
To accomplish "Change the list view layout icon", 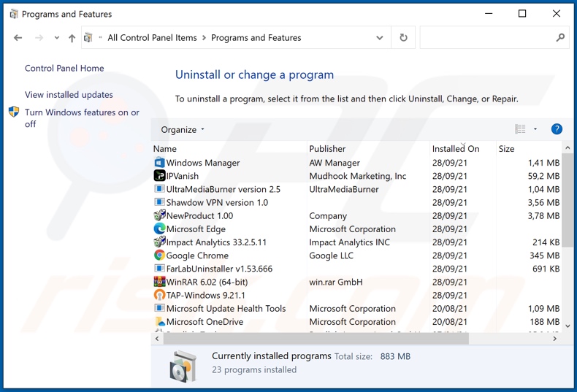I will tap(520, 129).
